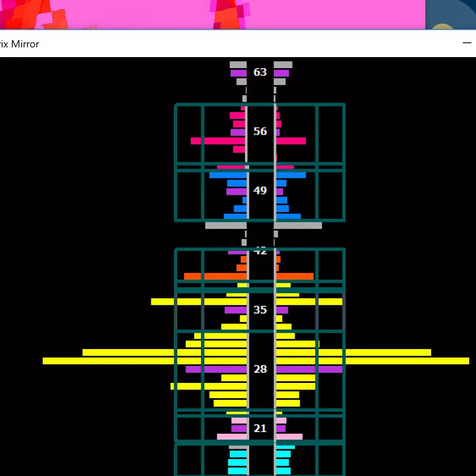
Task: Click the long orange bar on the right
Action: point(295,276)
